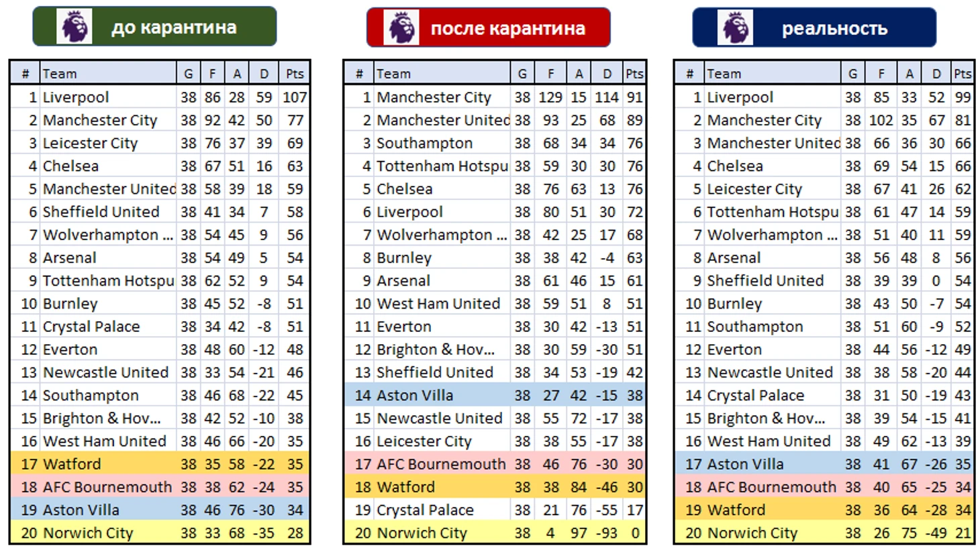Click Manchester City's 129 goals cell in the middle table
This screenshot has width=980, height=554.
[x=550, y=97]
